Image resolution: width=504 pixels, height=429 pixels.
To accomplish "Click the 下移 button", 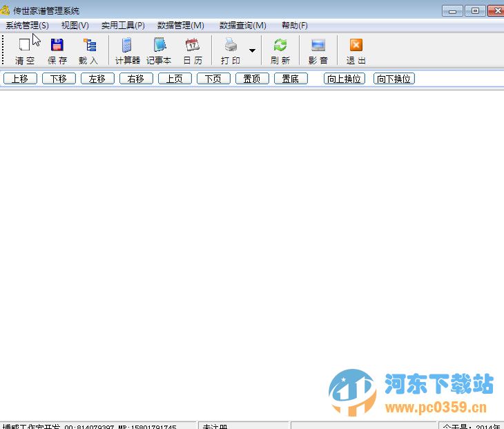I will (59, 79).
